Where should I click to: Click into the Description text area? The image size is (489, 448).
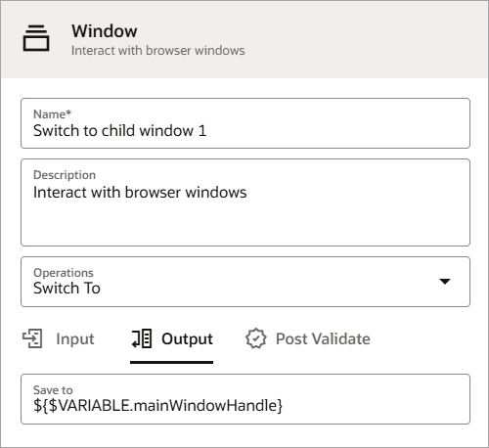point(245,202)
